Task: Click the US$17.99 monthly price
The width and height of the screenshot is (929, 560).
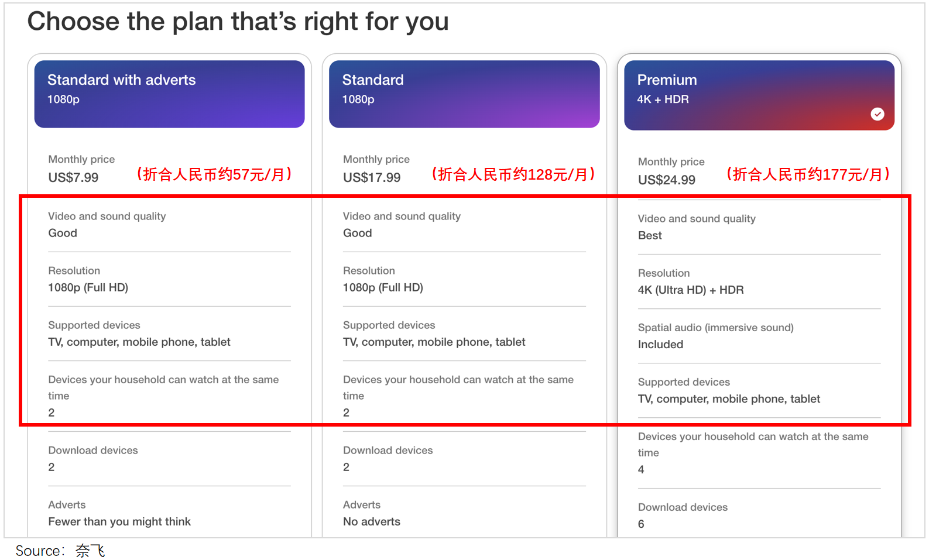Action: pos(372,178)
